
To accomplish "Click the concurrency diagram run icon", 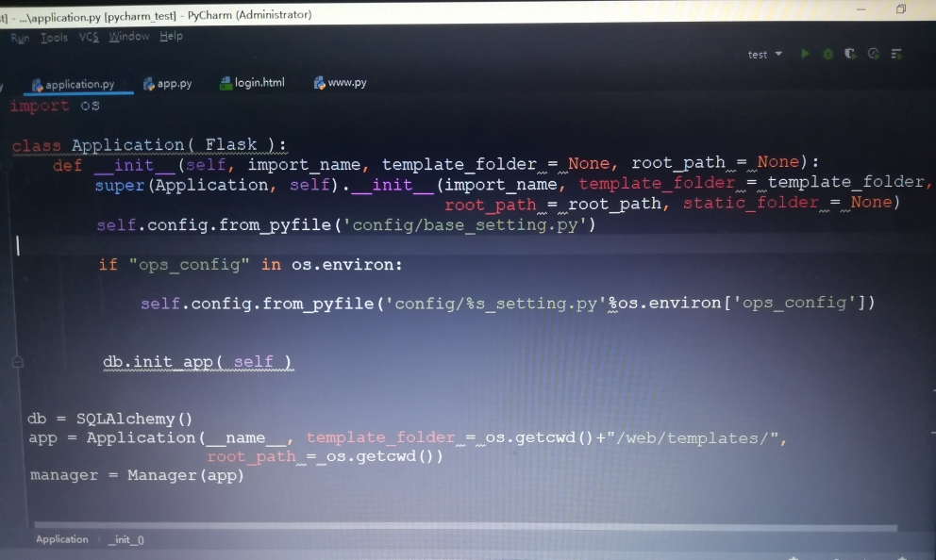I will pos(896,54).
